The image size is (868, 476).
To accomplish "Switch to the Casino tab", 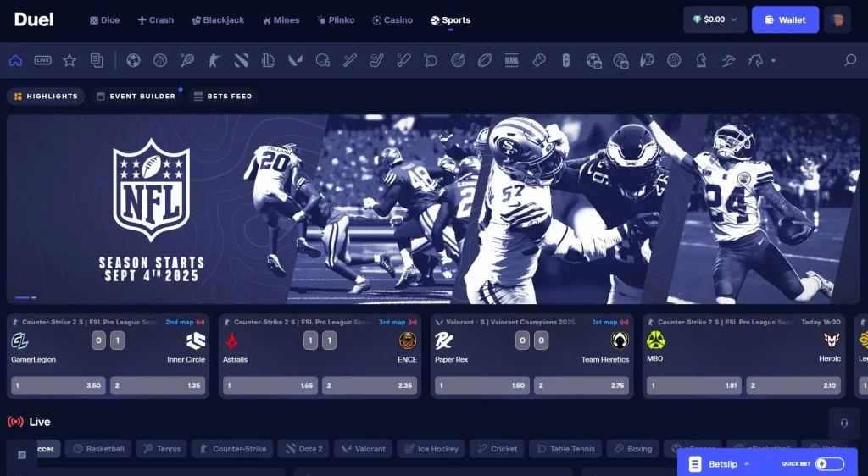I will [392, 19].
